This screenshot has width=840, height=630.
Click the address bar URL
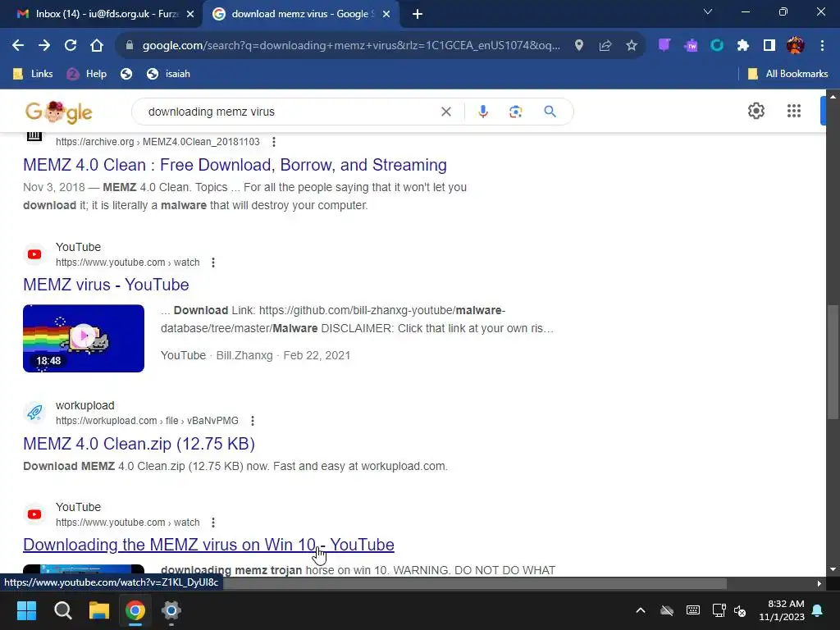(x=351, y=46)
